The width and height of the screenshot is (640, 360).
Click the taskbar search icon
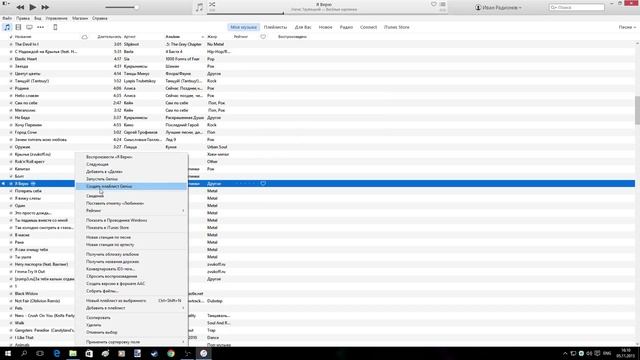tap(24, 353)
